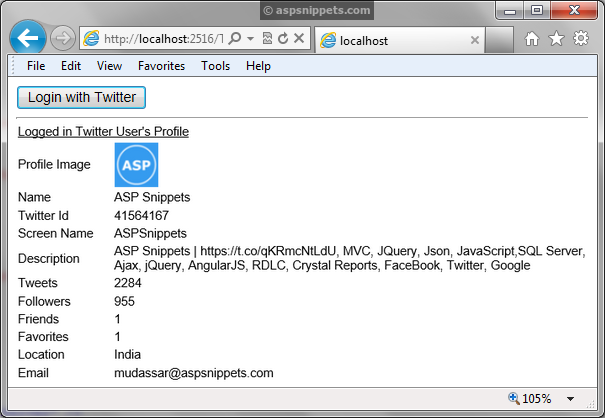The height and width of the screenshot is (418, 605).
Task: Click the Favorites label in the profile table
Action: tap(43, 337)
